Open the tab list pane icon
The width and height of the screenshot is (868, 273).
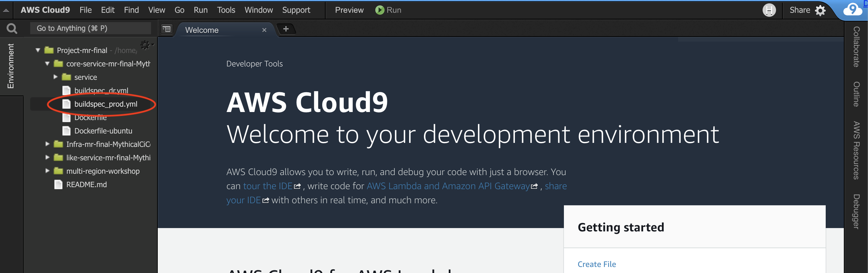click(x=166, y=29)
